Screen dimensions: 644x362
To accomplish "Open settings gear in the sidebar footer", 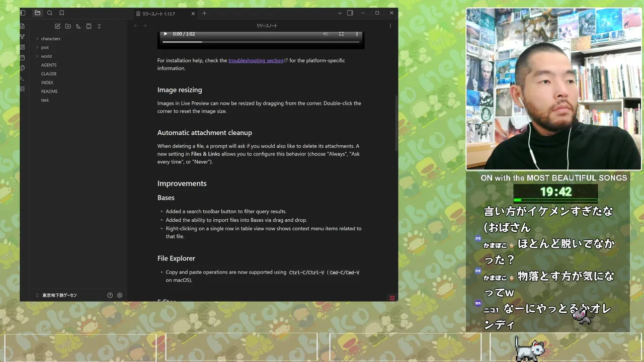I will tap(120, 296).
